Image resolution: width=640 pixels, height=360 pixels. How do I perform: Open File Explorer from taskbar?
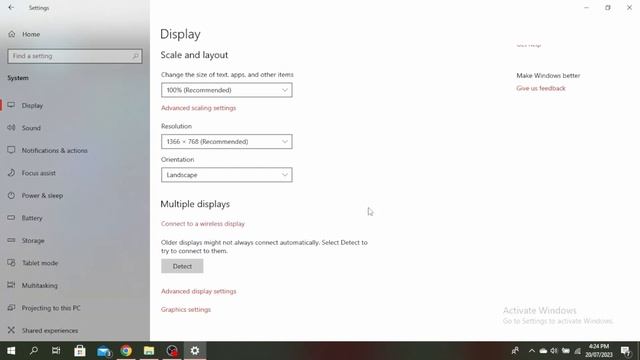click(x=149, y=351)
